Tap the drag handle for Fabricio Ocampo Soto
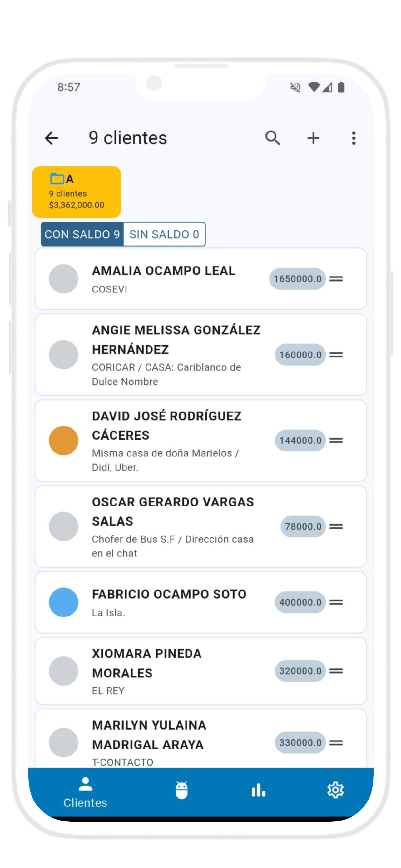This screenshot has height=868, width=401. click(x=336, y=602)
